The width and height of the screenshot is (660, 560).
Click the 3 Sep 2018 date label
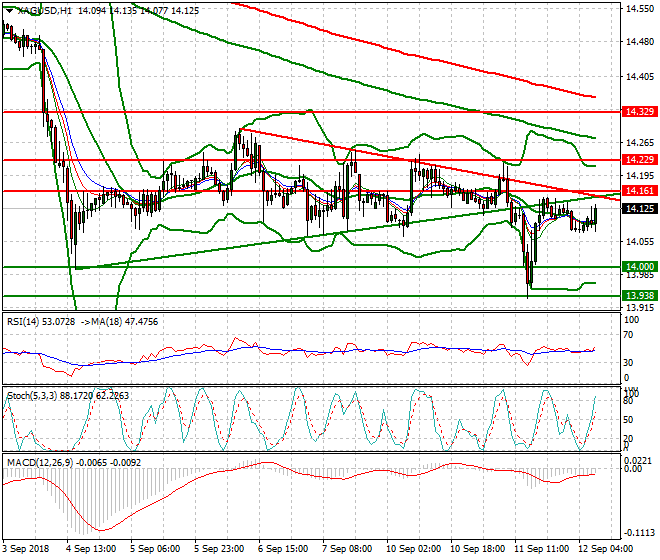tap(25, 549)
